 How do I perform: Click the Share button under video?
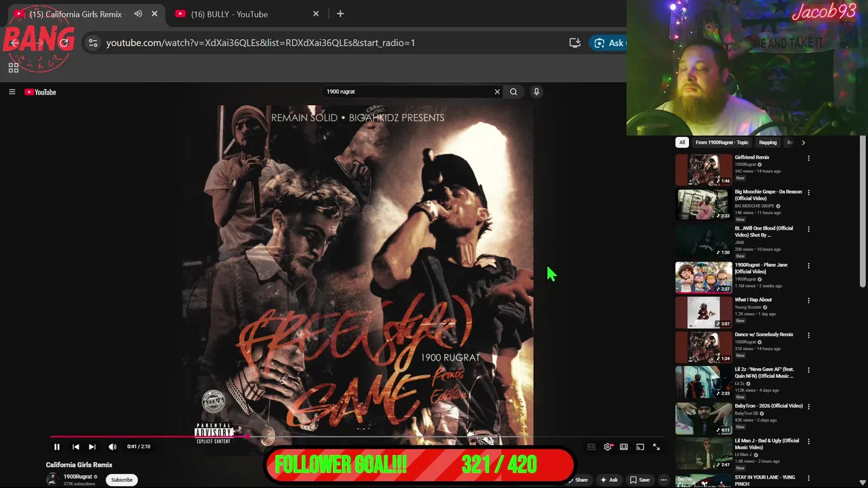578,480
